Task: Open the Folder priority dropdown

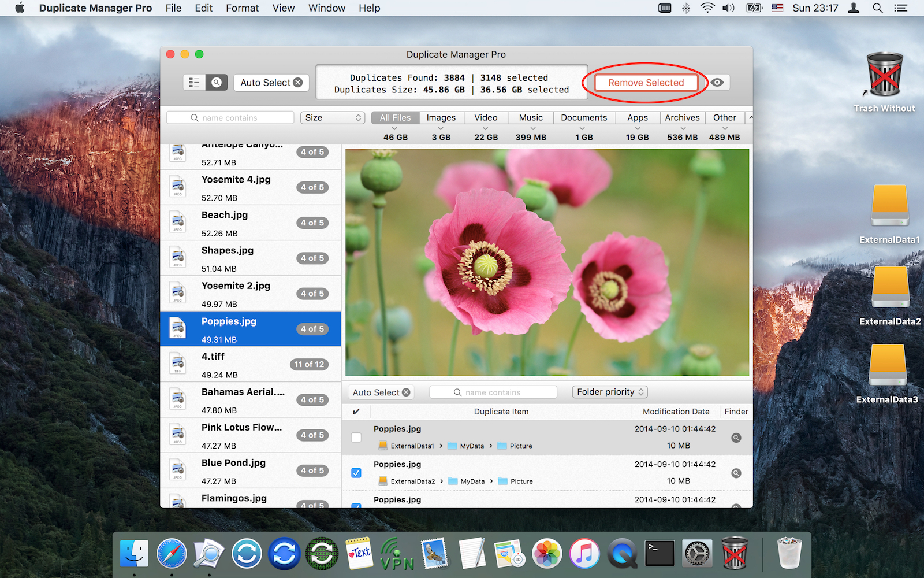Action: (610, 392)
